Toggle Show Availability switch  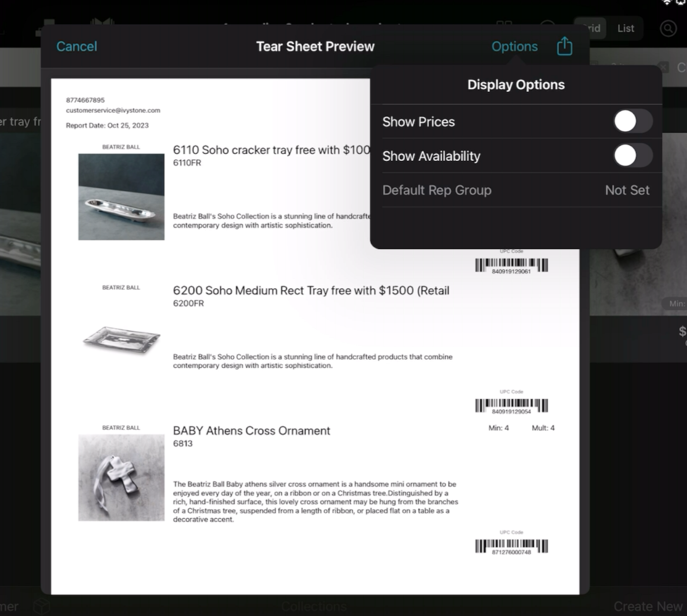pos(633,156)
